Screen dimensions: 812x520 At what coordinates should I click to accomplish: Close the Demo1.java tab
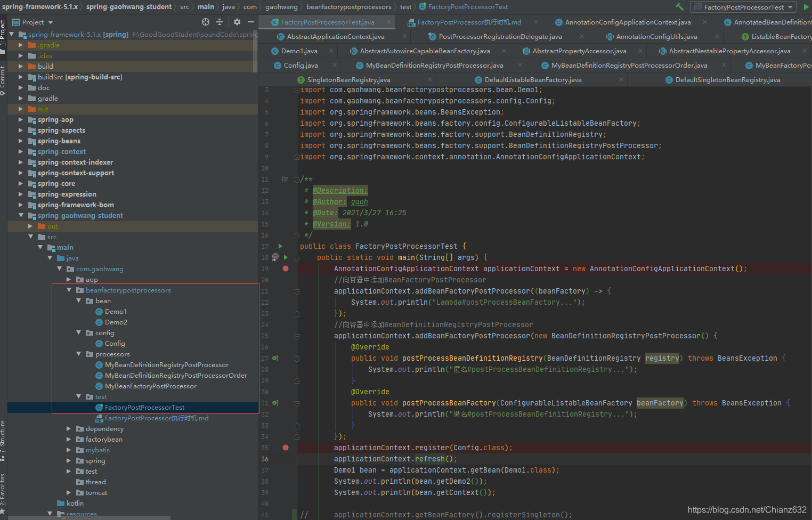point(331,51)
